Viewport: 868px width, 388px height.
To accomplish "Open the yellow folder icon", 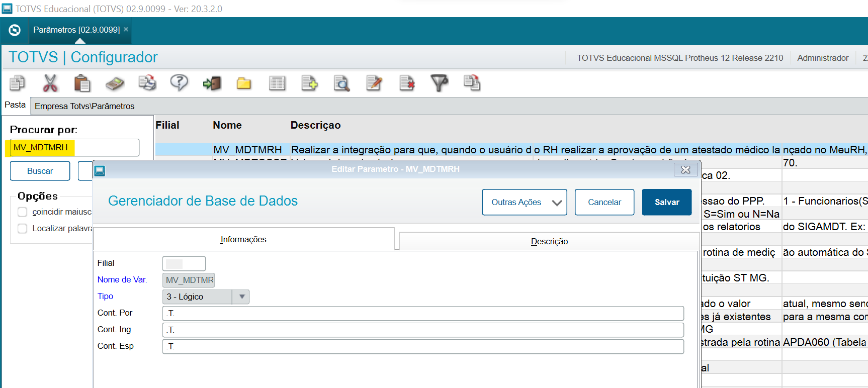I will point(244,83).
